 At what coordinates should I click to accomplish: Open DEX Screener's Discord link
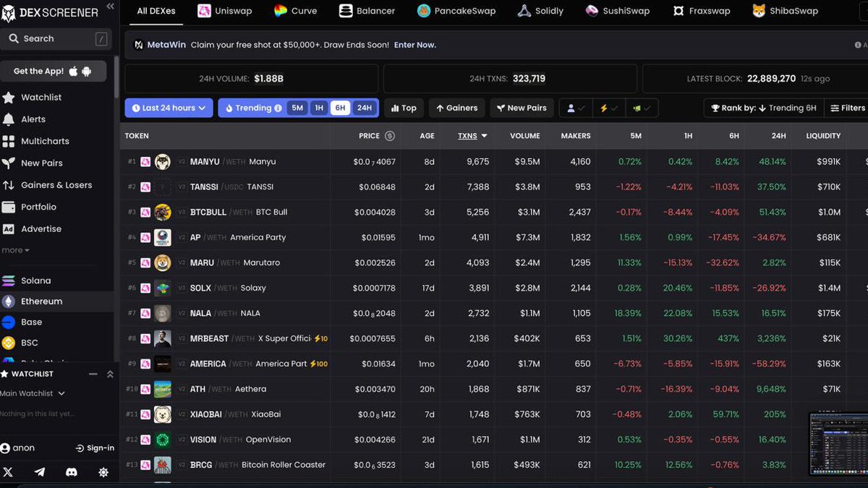[72, 472]
